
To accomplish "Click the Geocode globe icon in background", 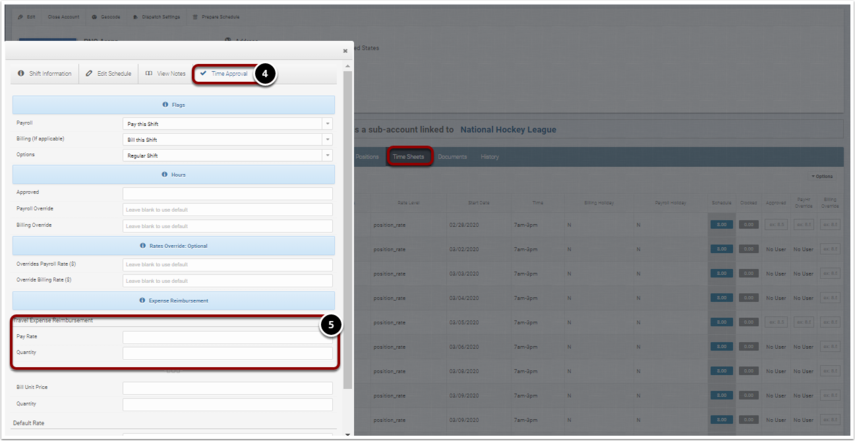I will (94, 17).
